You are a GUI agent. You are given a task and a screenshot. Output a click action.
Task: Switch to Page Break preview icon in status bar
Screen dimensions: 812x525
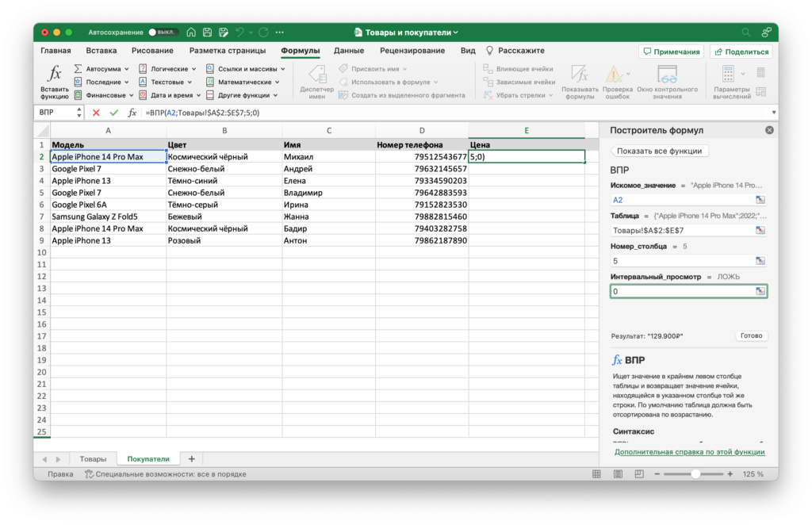coord(639,473)
